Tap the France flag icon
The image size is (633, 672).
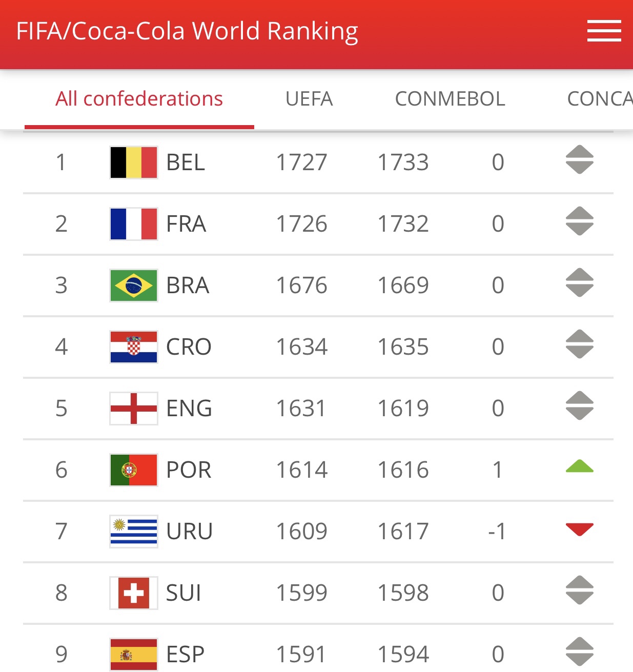pos(134,224)
